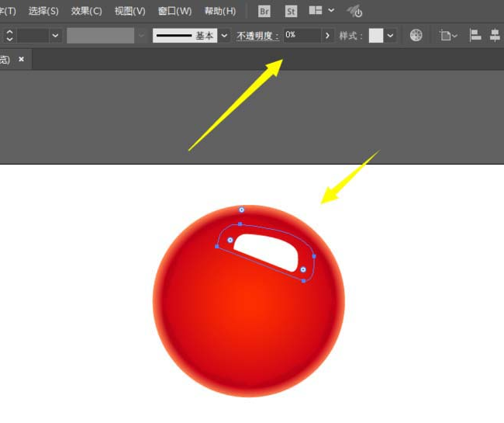Click the right anchor point of highlight path
This screenshot has width=504, height=423.
coord(314,256)
